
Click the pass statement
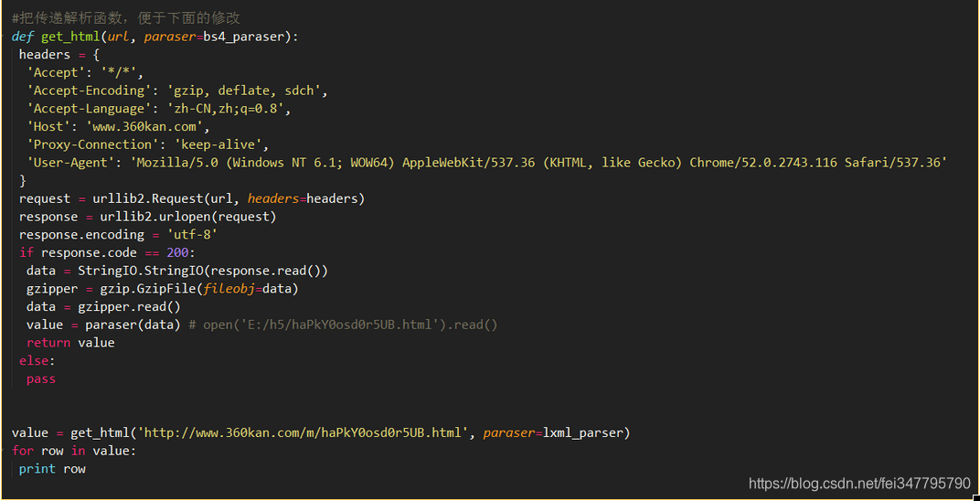coord(41,378)
